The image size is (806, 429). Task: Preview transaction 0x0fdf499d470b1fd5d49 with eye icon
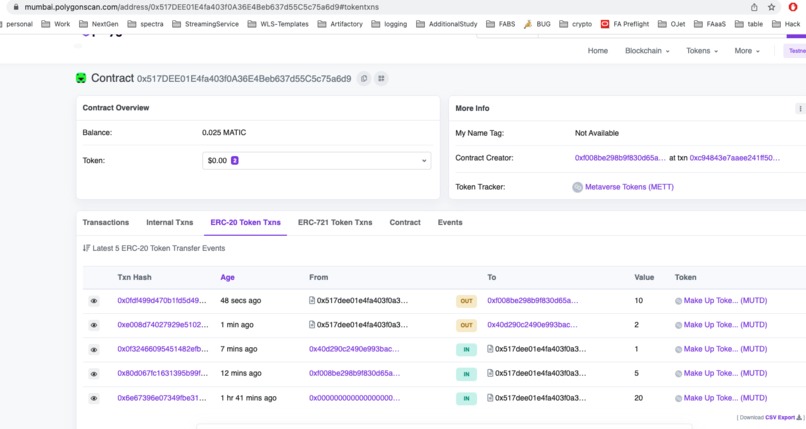coord(94,301)
